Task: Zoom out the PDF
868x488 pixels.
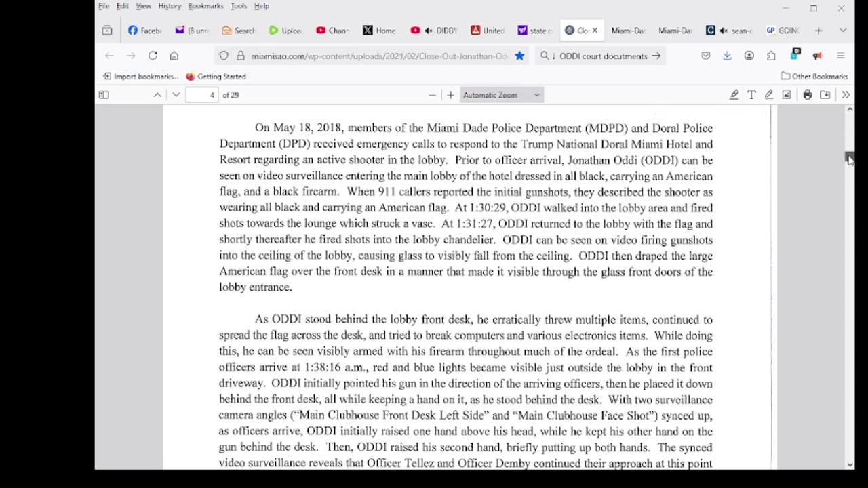Action: pos(432,95)
